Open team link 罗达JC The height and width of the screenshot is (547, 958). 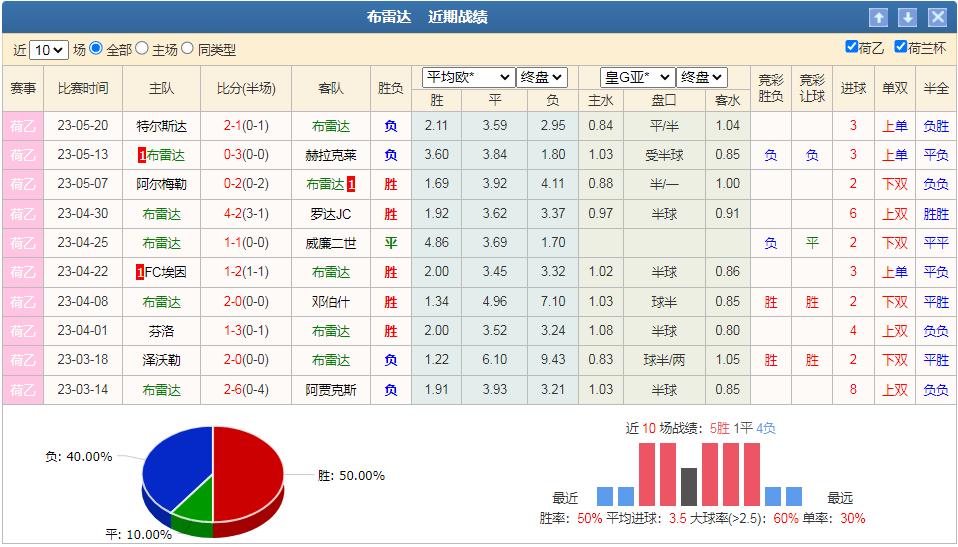tap(331, 215)
